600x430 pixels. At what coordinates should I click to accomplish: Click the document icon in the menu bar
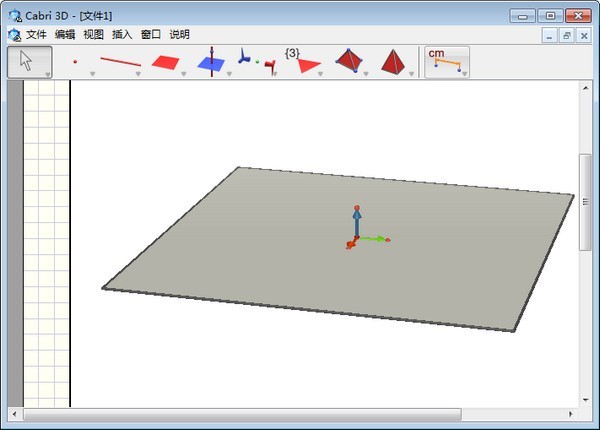pyautogui.click(x=15, y=35)
